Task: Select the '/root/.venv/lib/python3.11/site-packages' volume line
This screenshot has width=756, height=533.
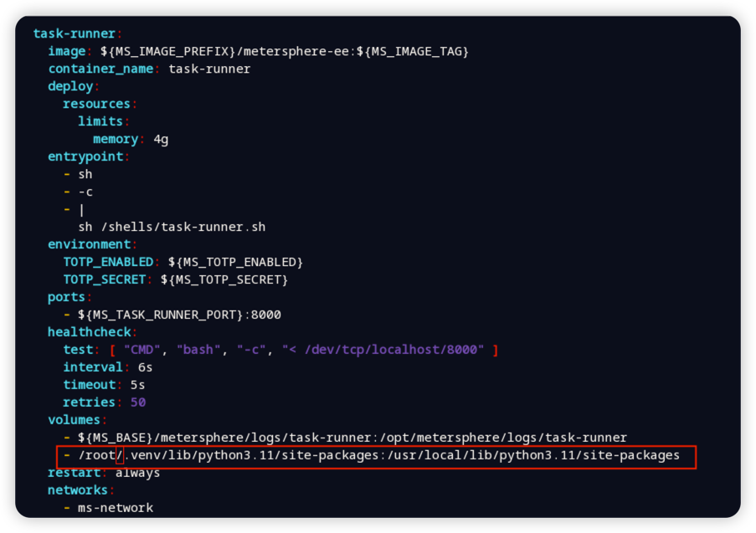Action: [379, 455]
